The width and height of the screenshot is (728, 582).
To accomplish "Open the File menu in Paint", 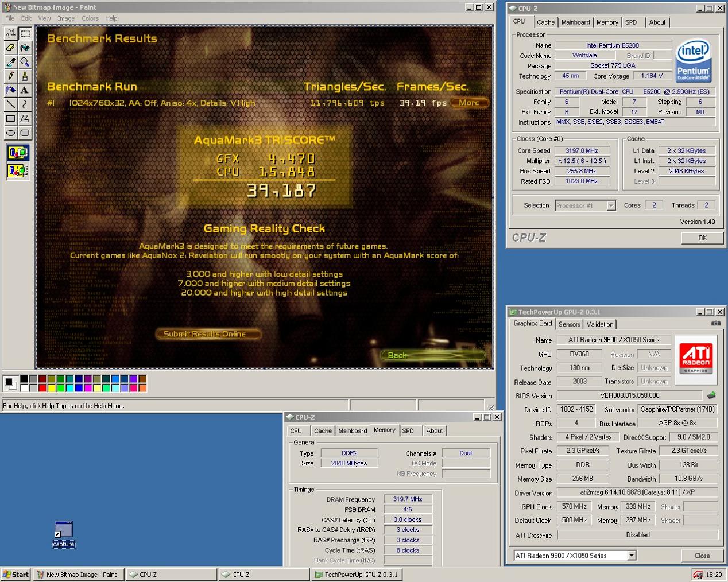I will coord(10,18).
